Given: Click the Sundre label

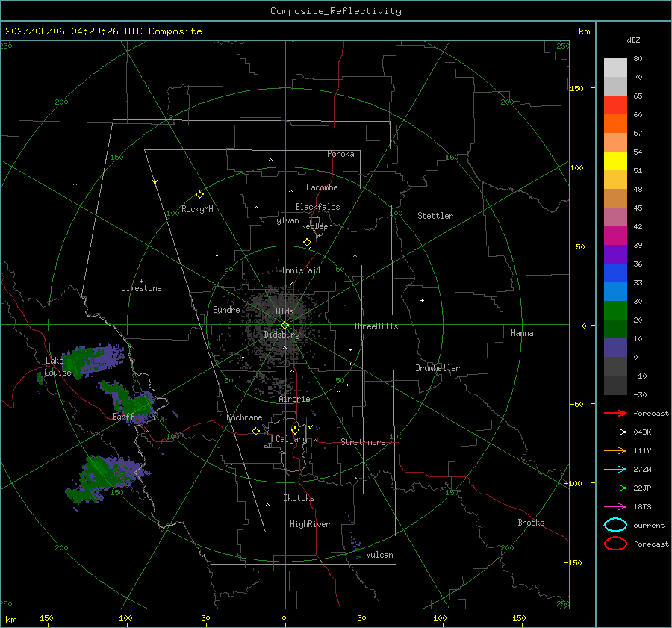Looking at the screenshot, I should [226, 309].
